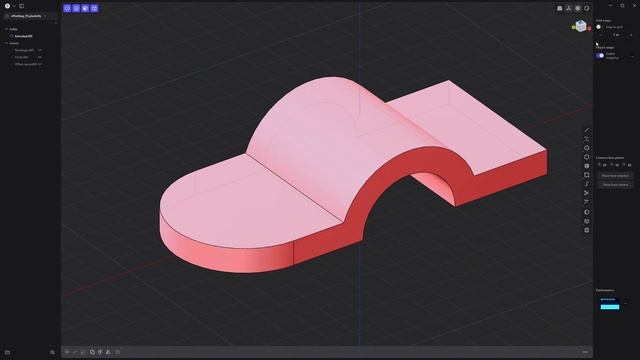Expand the Performance panel options
The width and height of the screenshot is (640, 360).
tap(625, 303)
